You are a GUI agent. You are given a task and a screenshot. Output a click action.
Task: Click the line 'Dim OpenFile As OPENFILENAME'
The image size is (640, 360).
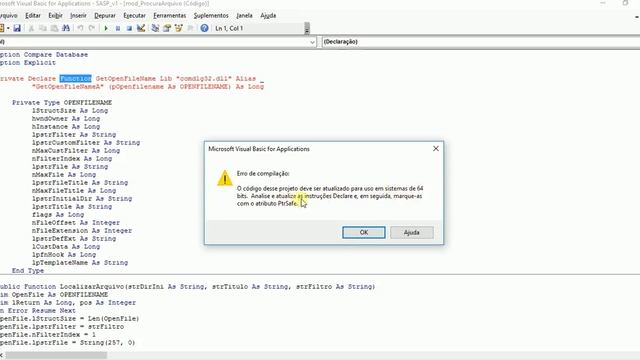pos(54,295)
